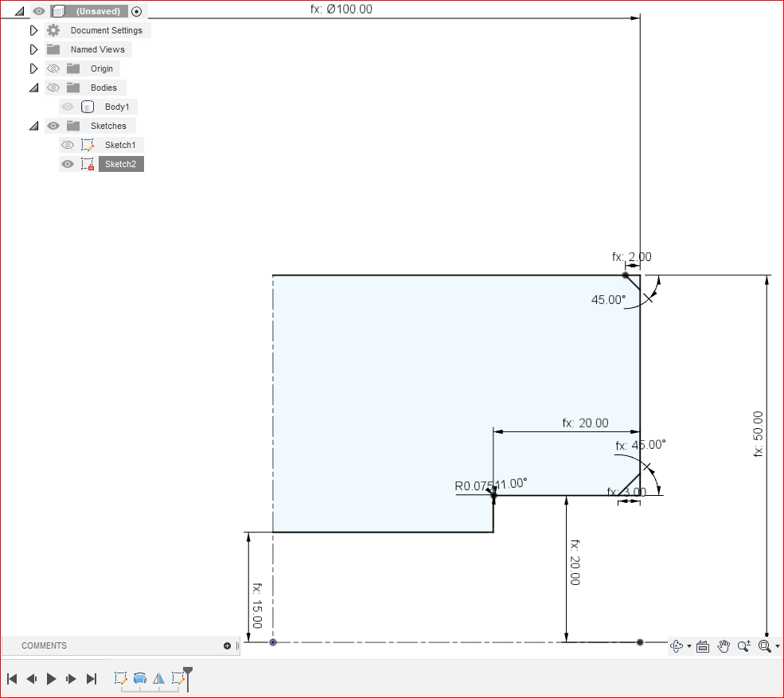The image size is (784, 698).
Task: Play the design timeline
Action: (x=51, y=678)
